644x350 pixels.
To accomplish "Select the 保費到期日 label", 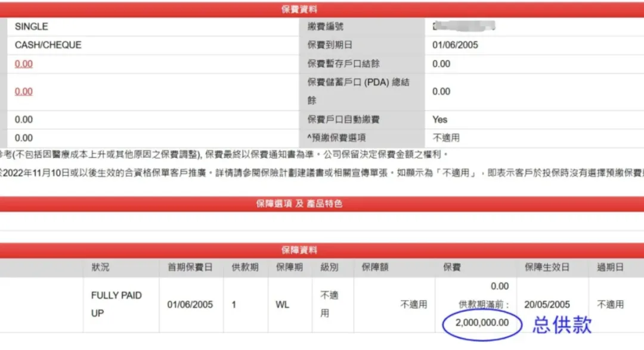I will coord(330,45).
